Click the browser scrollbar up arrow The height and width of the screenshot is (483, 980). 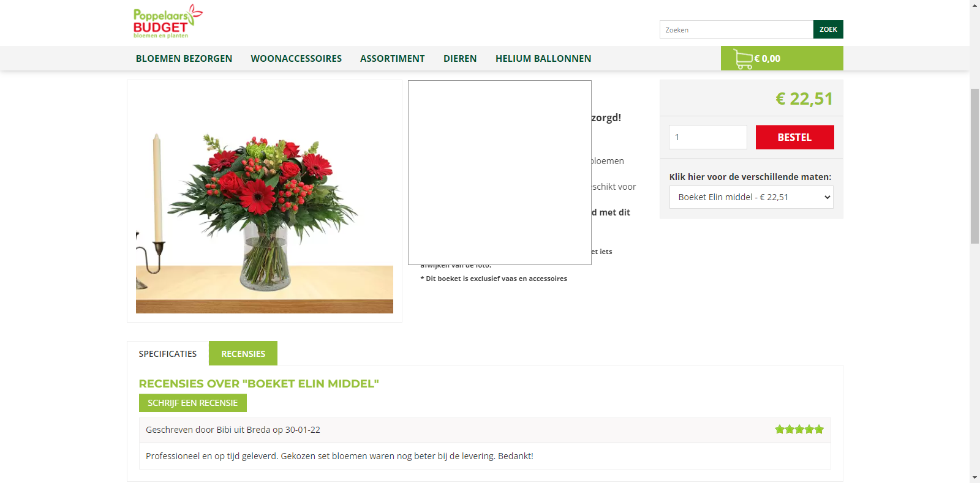[974, 5]
